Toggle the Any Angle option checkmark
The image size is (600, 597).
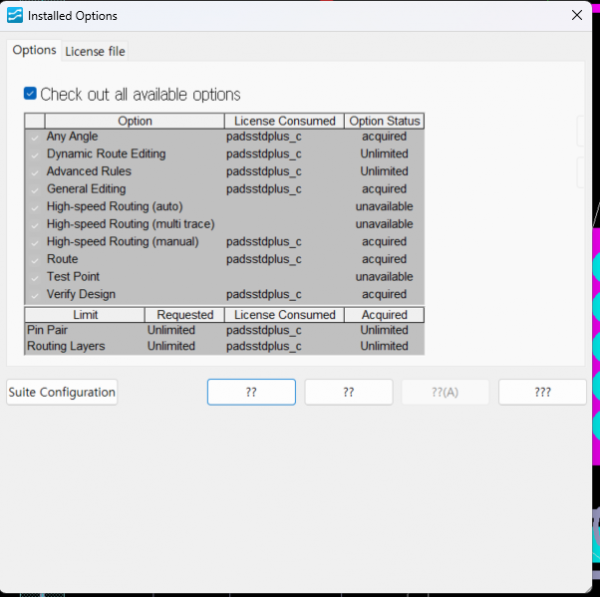click(35, 137)
